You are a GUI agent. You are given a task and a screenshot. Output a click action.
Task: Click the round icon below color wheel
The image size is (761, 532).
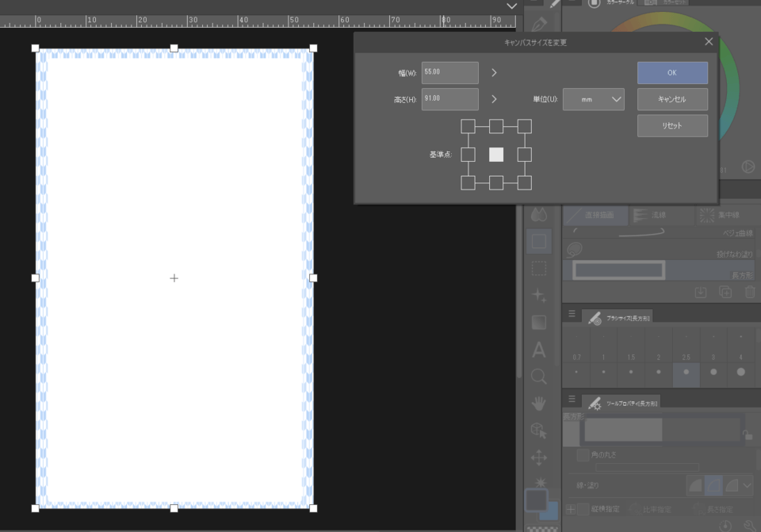click(748, 167)
